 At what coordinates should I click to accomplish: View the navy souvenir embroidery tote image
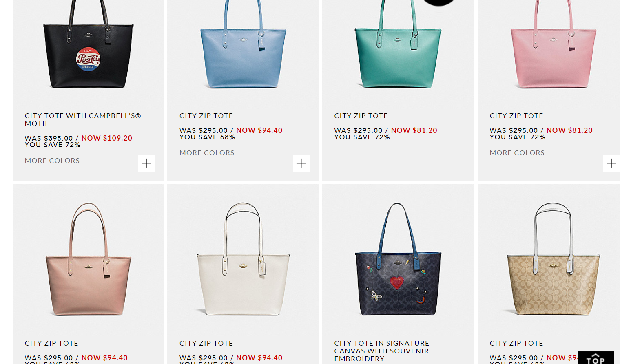coord(398,259)
